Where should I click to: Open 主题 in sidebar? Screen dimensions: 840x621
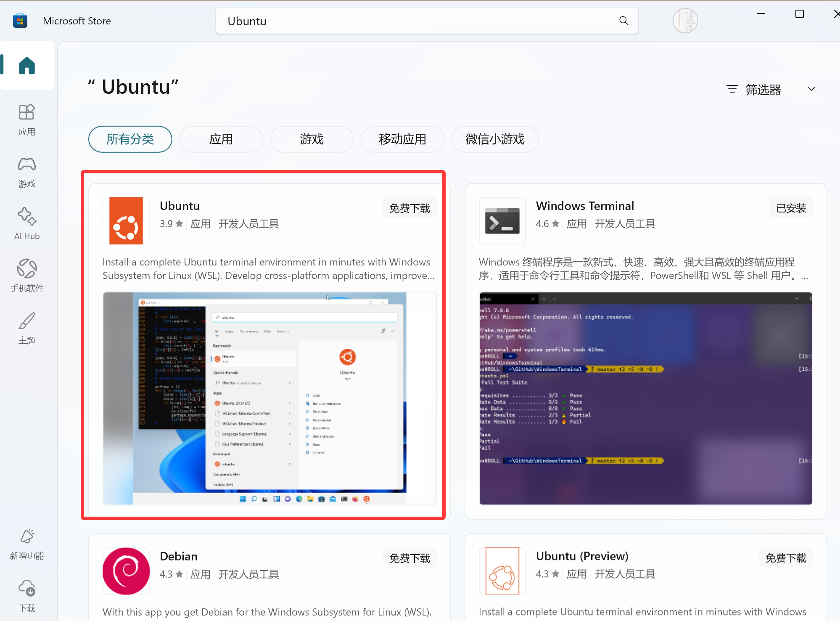(27, 328)
